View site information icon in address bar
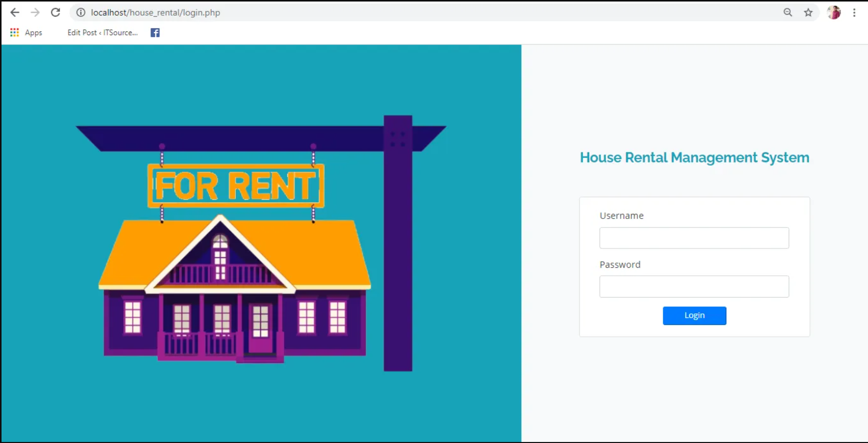 (x=81, y=13)
